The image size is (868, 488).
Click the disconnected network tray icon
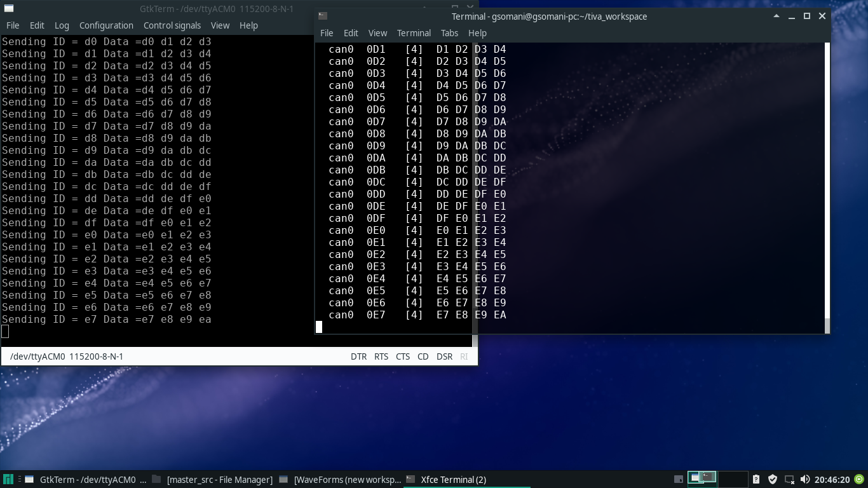point(789,480)
